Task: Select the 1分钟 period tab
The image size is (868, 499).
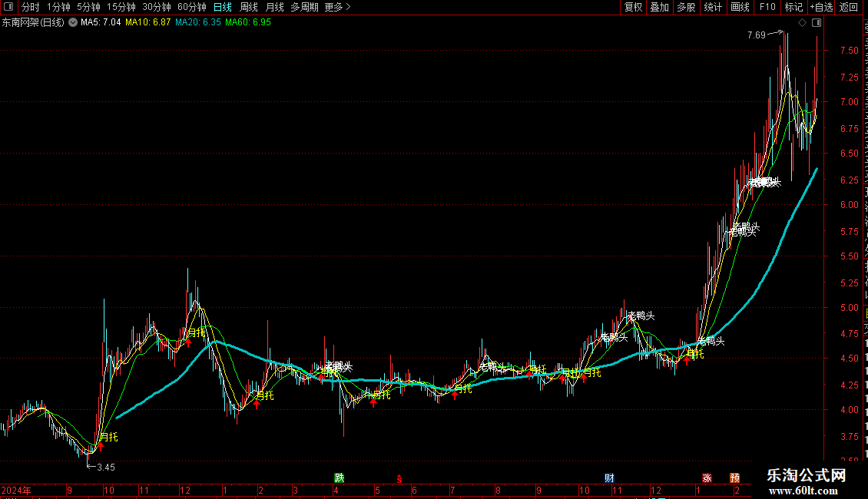Action: tap(58, 7)
